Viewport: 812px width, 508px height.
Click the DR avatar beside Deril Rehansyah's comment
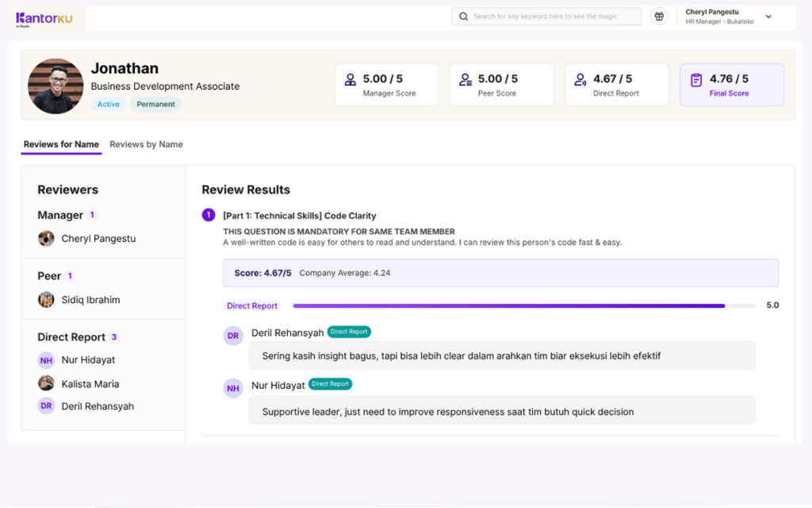click(x=232, y=336)
